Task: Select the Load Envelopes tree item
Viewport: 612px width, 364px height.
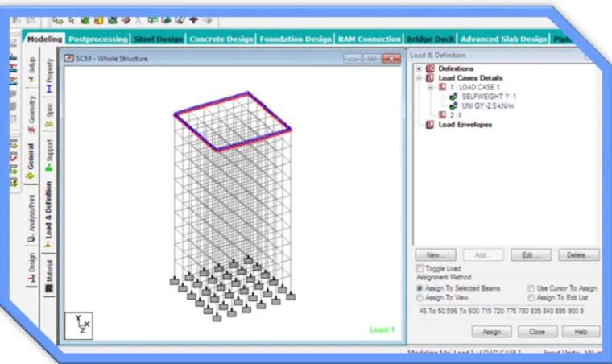Action: click(465, 125)
